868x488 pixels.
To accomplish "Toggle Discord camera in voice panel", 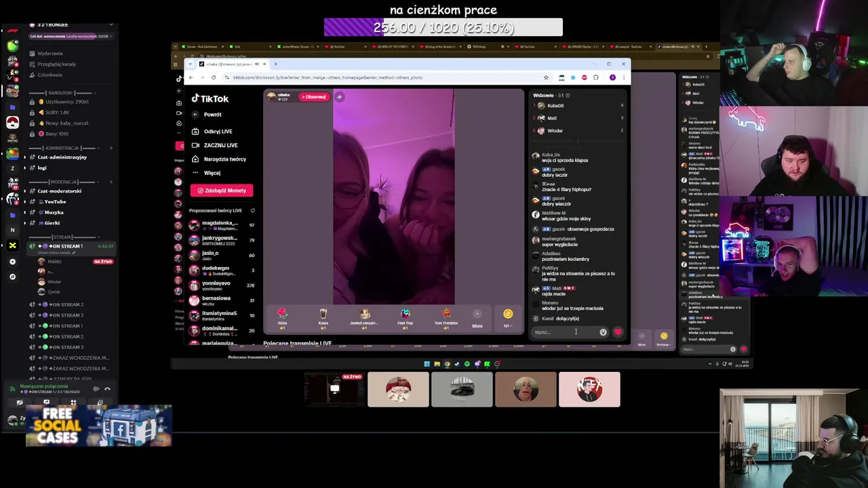I will coord(19,403).
